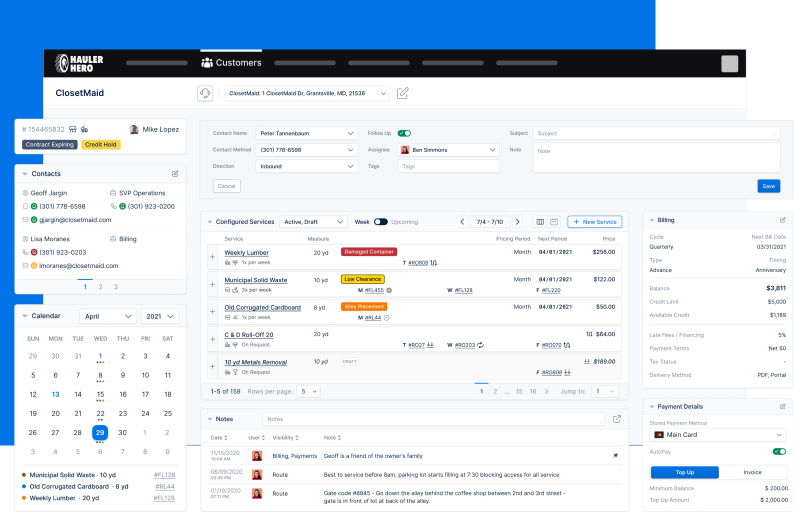
Task: Open Notes in external pop-out icon
Action: pos(617,419)
